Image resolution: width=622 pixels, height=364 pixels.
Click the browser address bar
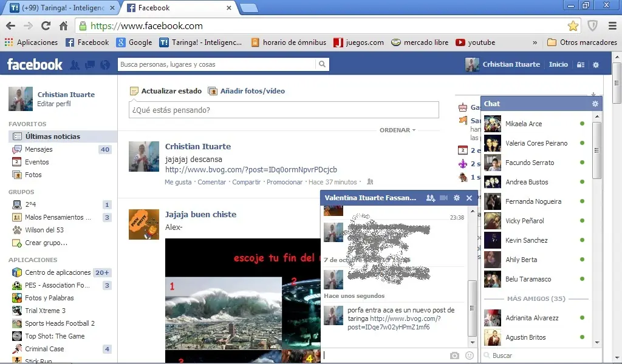(x=321, y=26)
